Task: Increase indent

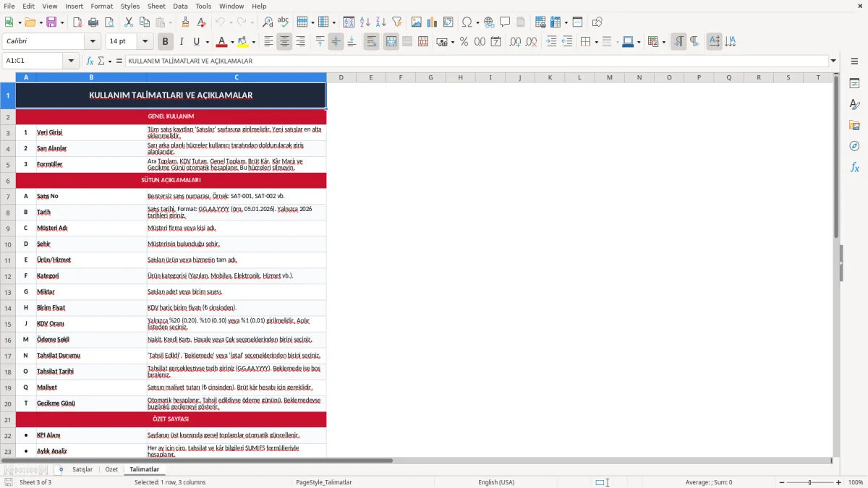Action: click(x=551, y=42)
